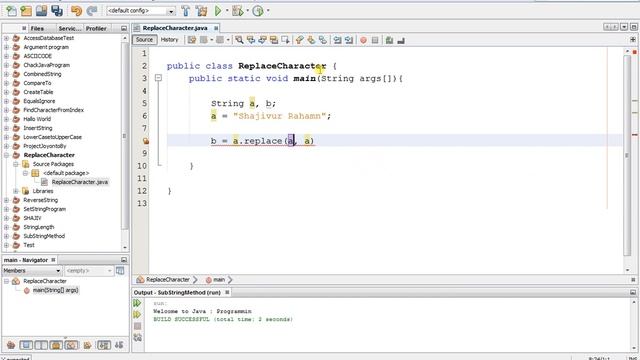Viewport: 640px width, 360px height.
Task: Toggle Show Non-Public Members in Navigator
Action: (56, 345)
